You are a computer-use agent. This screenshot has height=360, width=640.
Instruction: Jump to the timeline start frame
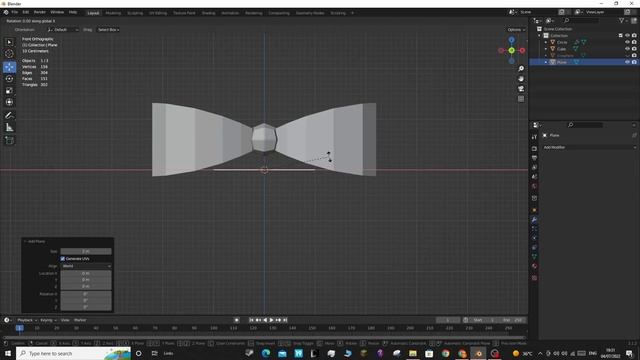point(251,320)
